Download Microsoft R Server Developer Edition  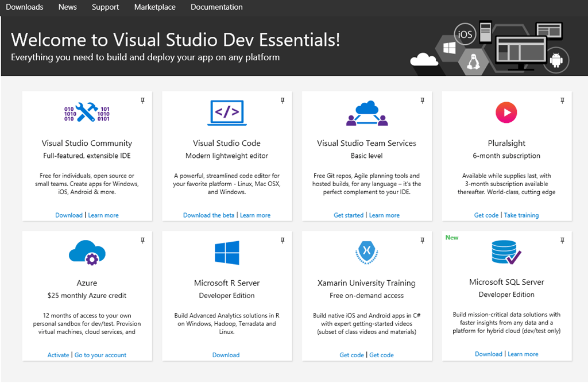[226, 355]
